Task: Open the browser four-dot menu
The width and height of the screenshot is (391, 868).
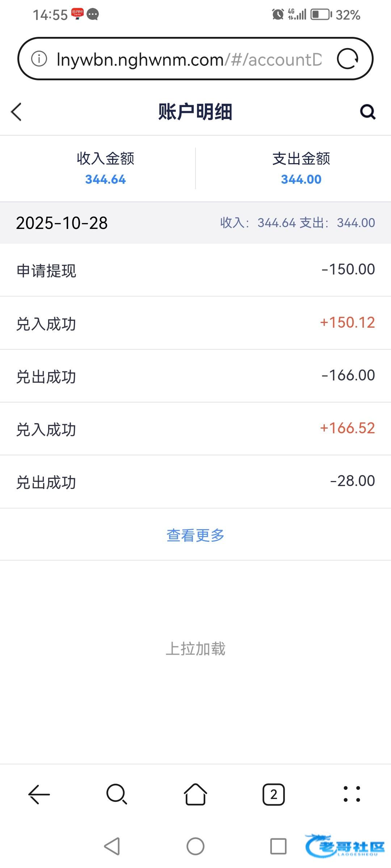Action: pyautogui.click(x=352, y=795)
